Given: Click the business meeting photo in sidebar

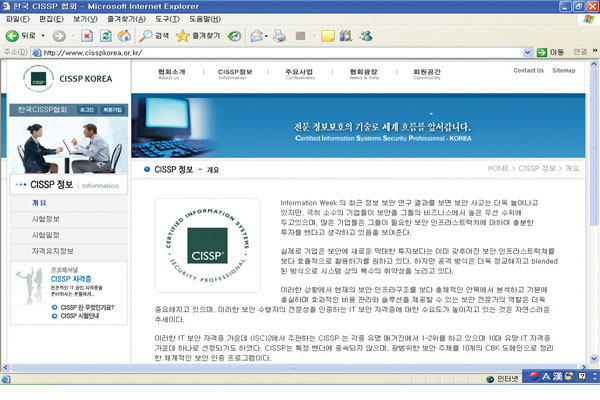Looking at the screenshot, I should (68, 146).
